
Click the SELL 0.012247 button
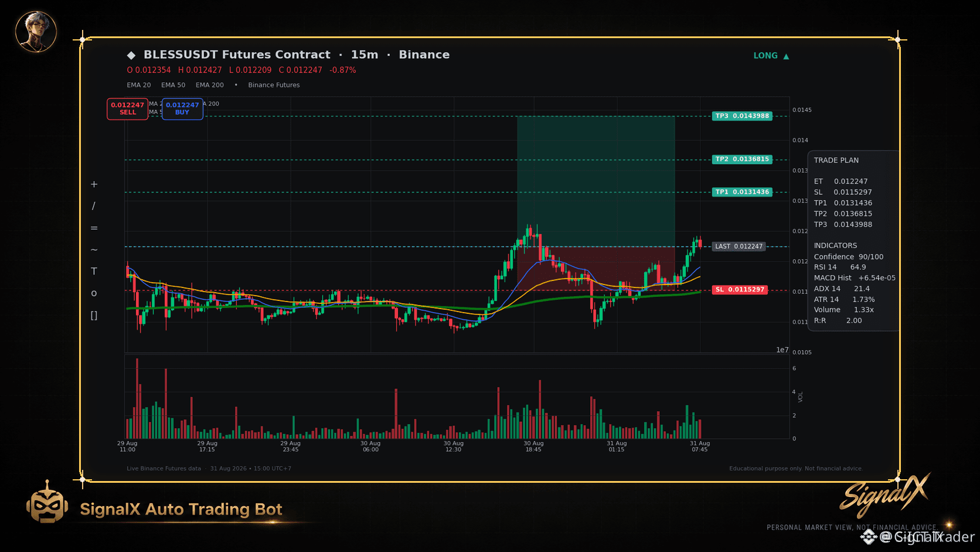(127, 109)
